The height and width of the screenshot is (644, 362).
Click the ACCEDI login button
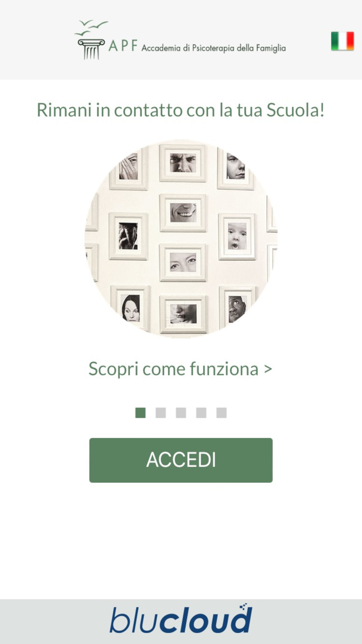tap(181, 460)
